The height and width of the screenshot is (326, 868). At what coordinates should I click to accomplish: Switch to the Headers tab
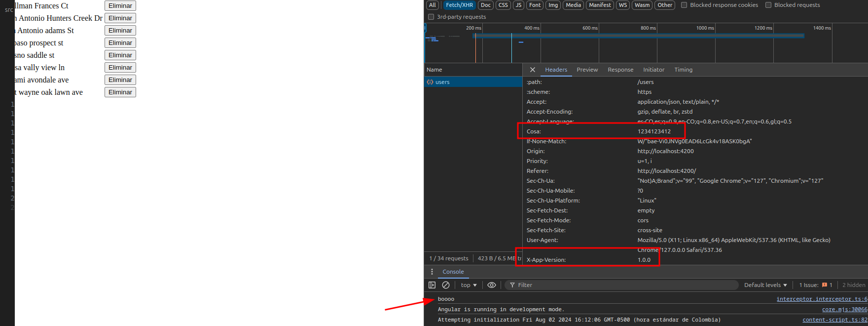(556, 70)
